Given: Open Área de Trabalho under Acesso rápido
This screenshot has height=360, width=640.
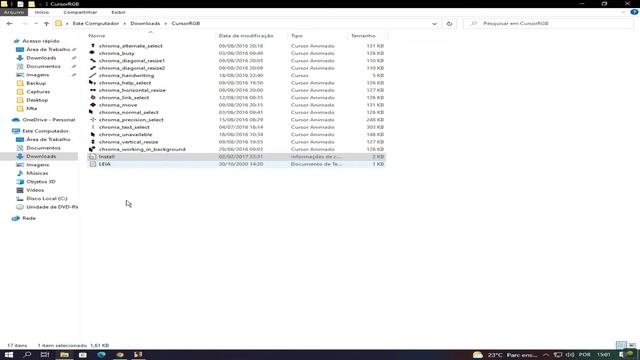Looking at the screenshot, I should (x=48, y=49).
